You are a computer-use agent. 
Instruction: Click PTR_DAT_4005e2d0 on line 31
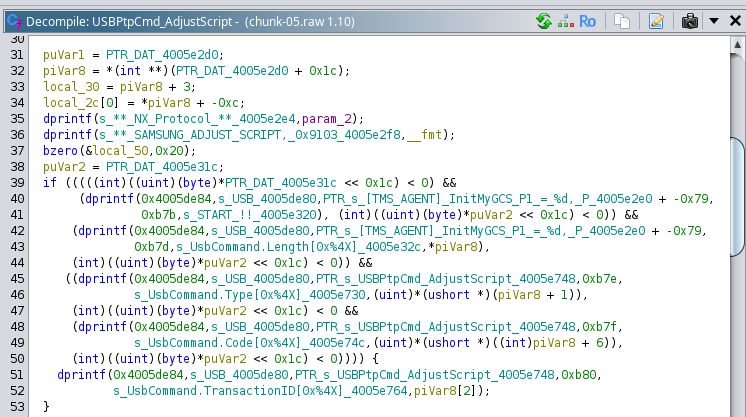[162, 55]
